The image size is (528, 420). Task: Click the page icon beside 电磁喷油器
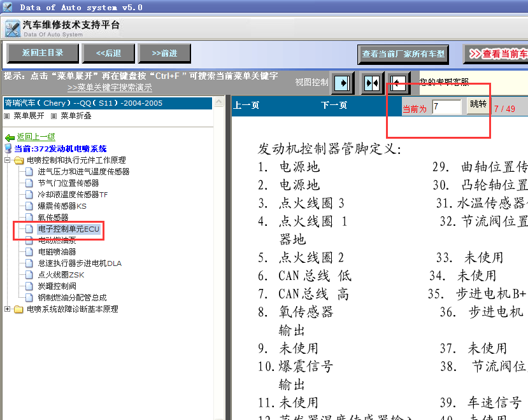click(29, 252)
